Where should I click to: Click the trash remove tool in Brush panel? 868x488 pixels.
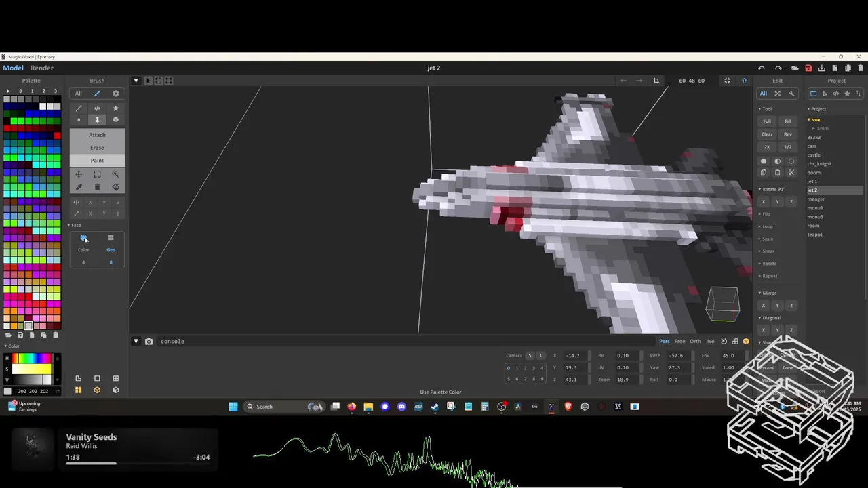97,187
